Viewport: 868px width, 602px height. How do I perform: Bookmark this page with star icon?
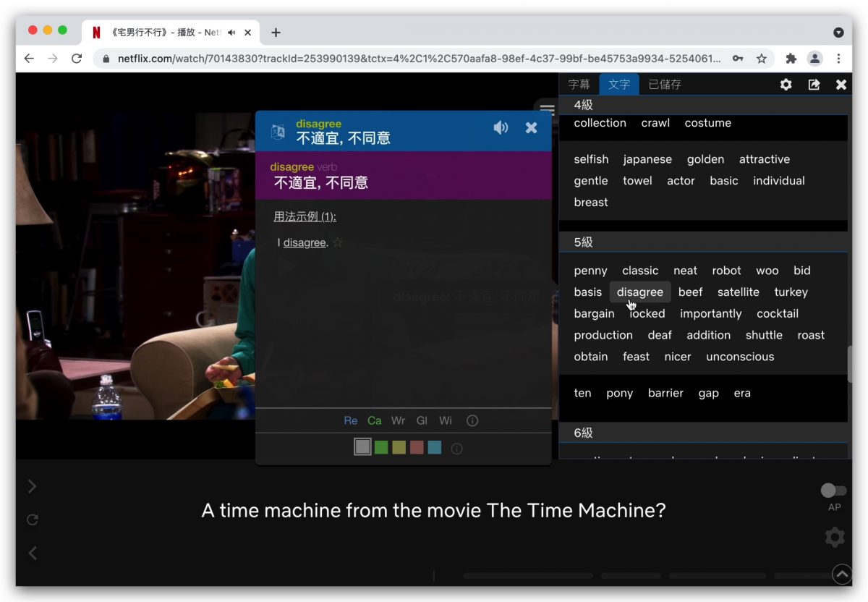(x=762, y=59)
